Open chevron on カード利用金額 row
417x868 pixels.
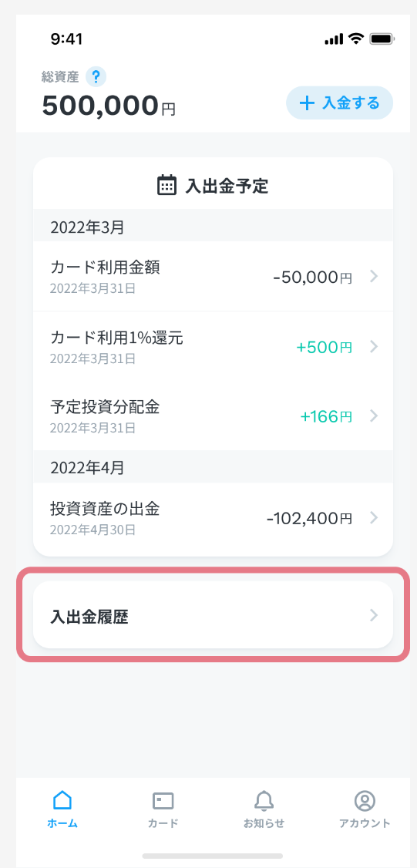374,276
